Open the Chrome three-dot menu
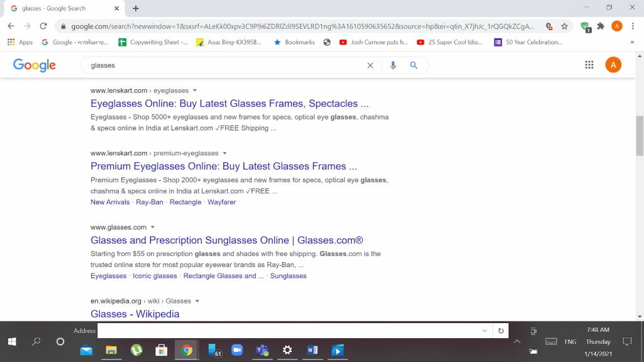Screen dimensions: 644x362 (633, 26)
